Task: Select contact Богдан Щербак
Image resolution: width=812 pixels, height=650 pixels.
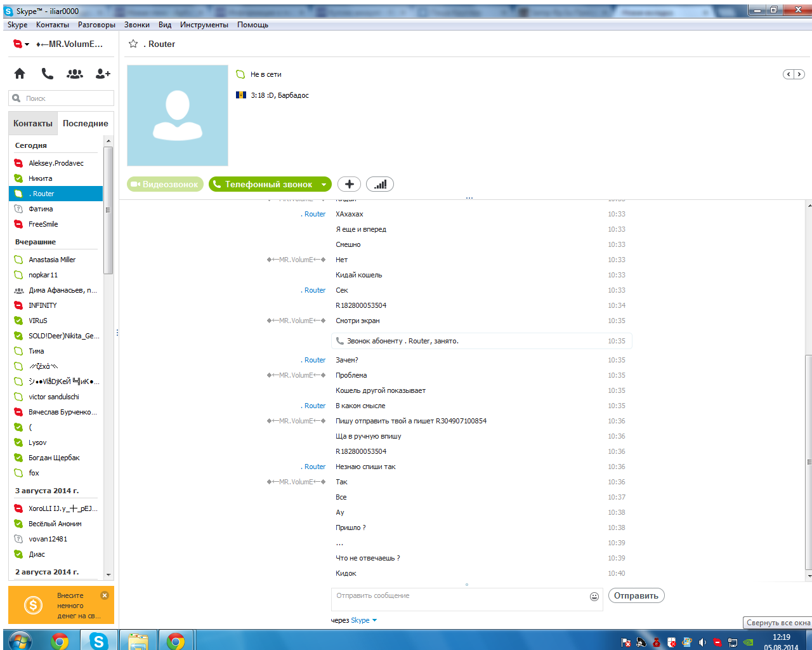Action: coord(56,458)
